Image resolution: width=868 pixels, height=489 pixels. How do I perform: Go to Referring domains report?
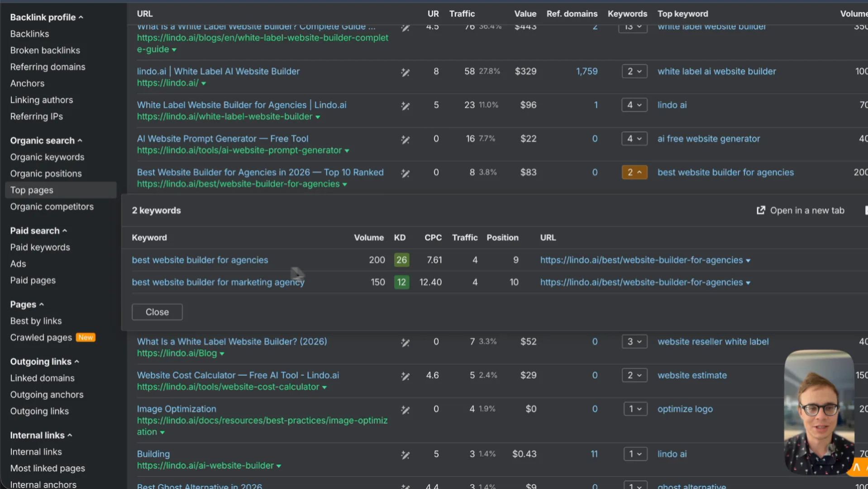48,67
